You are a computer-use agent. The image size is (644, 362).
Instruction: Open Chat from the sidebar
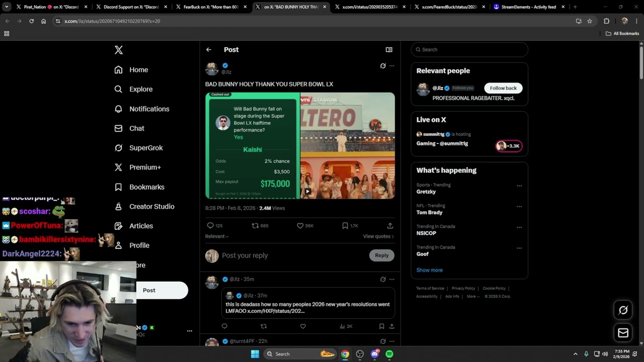pos(129,128)
